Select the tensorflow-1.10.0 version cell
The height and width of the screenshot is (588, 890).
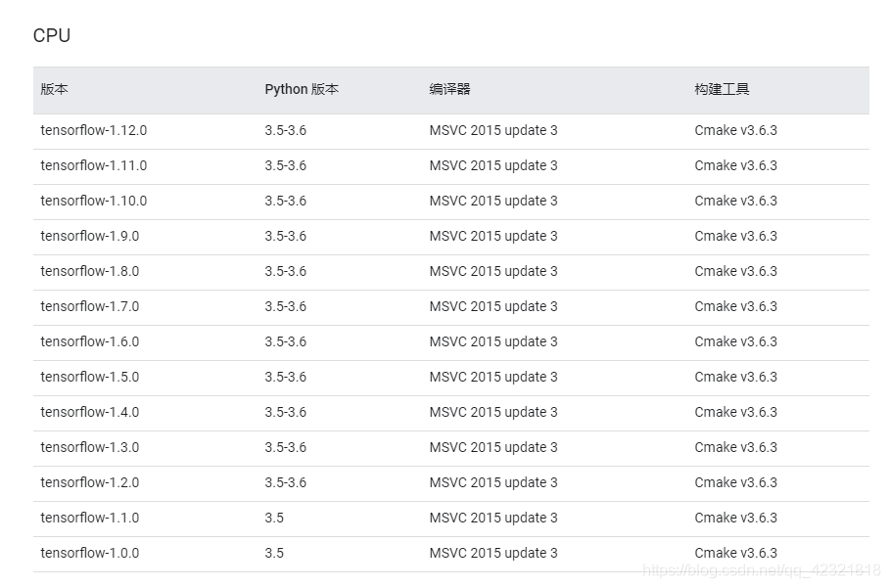[94, 201]
